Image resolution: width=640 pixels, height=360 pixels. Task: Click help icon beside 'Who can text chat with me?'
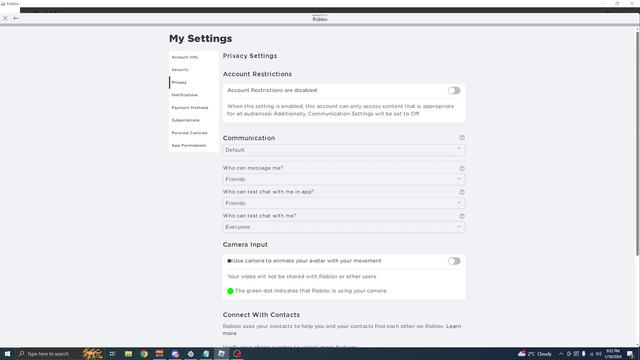tap(462, 216)
